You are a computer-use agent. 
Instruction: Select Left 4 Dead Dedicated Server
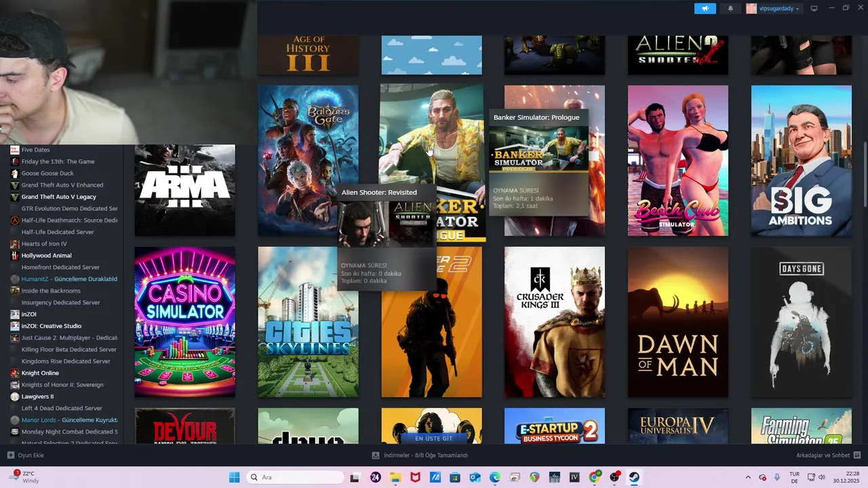(61, 408)
